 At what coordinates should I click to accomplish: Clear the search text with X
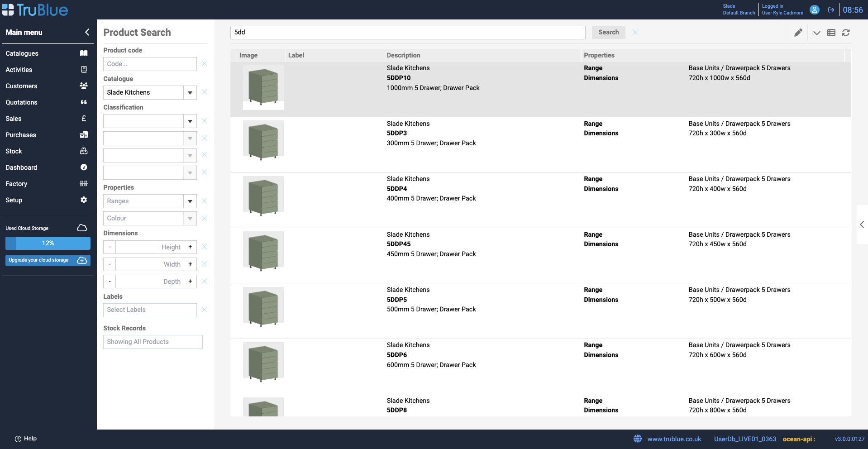tap(635, 32)
